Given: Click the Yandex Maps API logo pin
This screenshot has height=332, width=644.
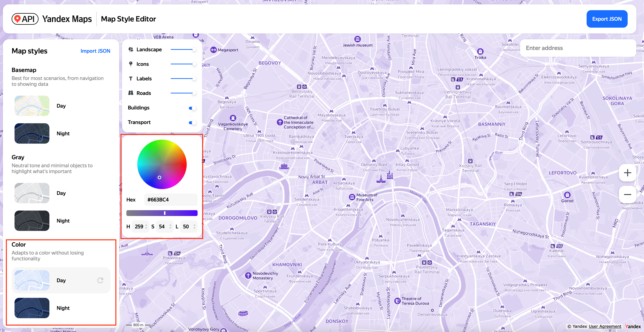Looking at the screenshot, I should tap(17, 19).
